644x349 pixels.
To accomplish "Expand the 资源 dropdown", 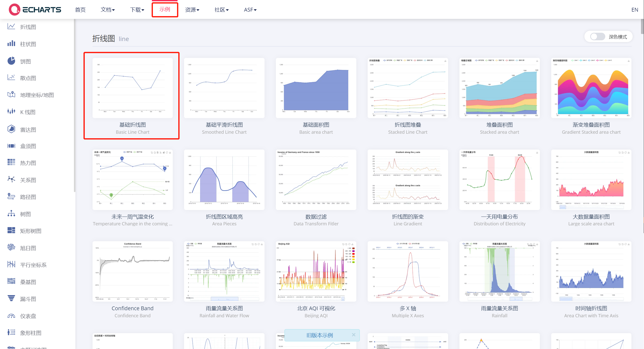I will [x=192, y=10].
